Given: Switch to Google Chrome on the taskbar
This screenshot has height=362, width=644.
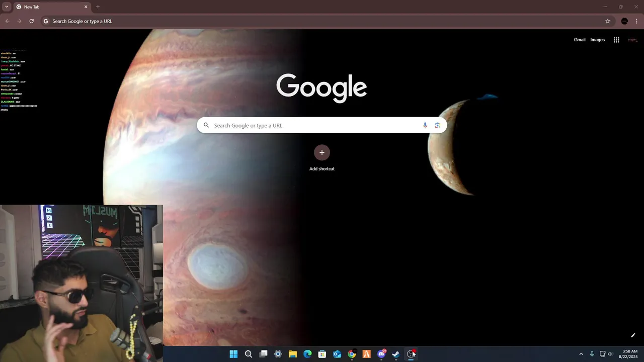Looking at the screenshot, I should (x=352, y=354).
